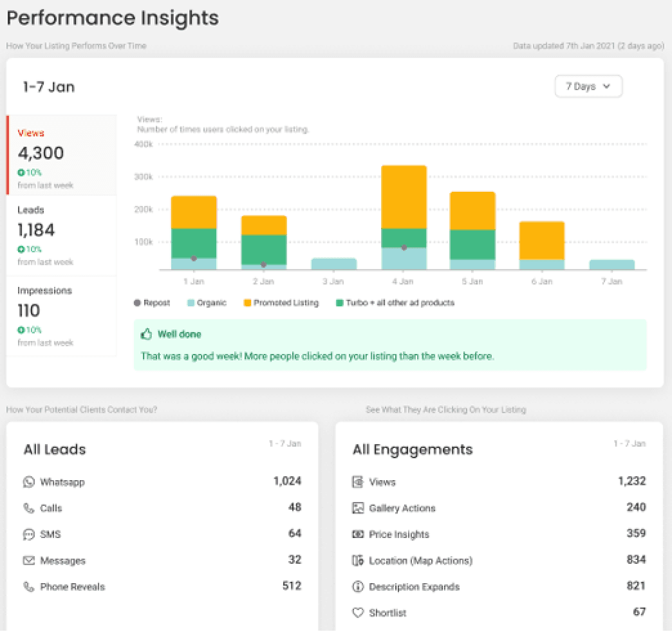
Task: Click the repost dot on 1 Jan bar
Action: click(x=194, y=259)
